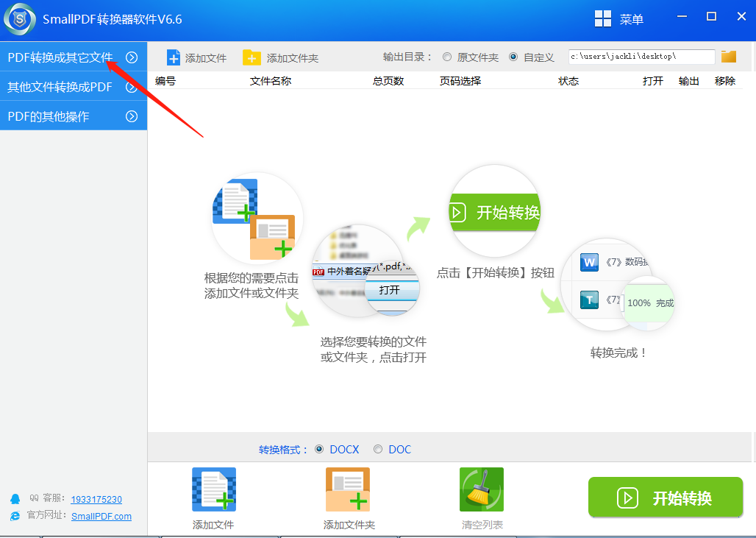
Task: Expand the PDF的其他操作 chevron arrow
Action: click(x=132, y=116)
